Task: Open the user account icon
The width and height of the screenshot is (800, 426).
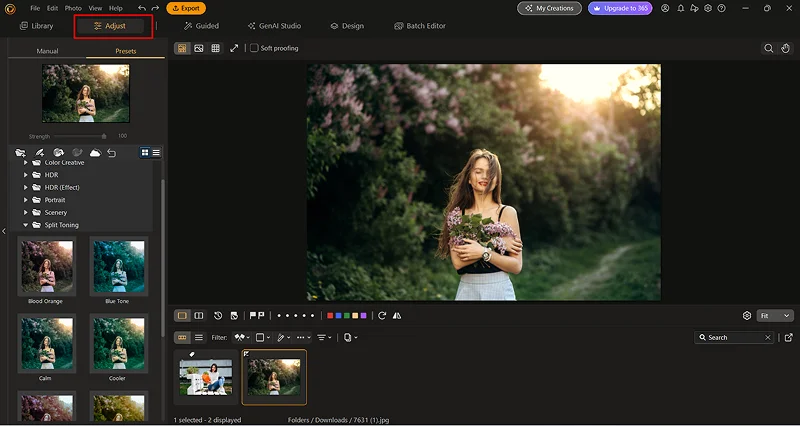Action: [665, 8]
